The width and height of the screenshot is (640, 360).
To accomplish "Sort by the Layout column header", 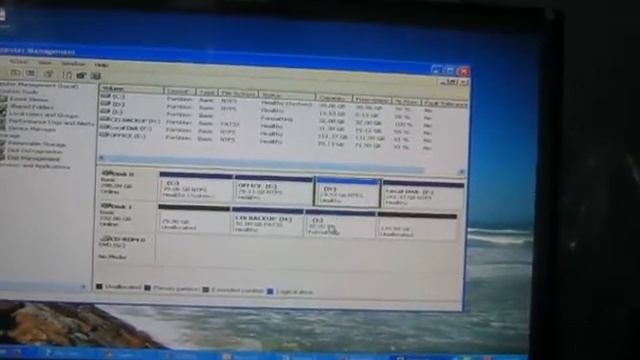I will tap(180, 91).
